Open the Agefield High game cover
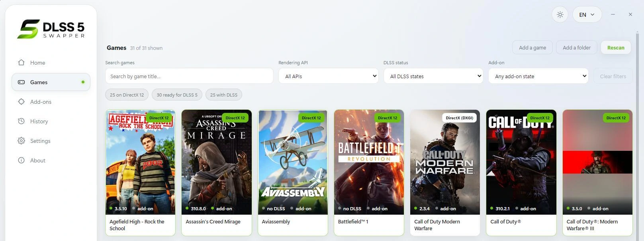The image size is (644, 241). [x=140, y=162]
